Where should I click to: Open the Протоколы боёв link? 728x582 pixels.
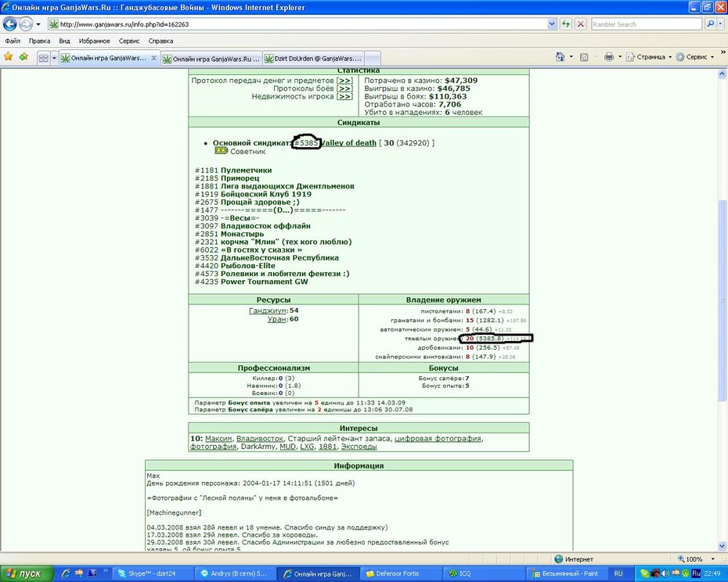click(x=344, y=88)
